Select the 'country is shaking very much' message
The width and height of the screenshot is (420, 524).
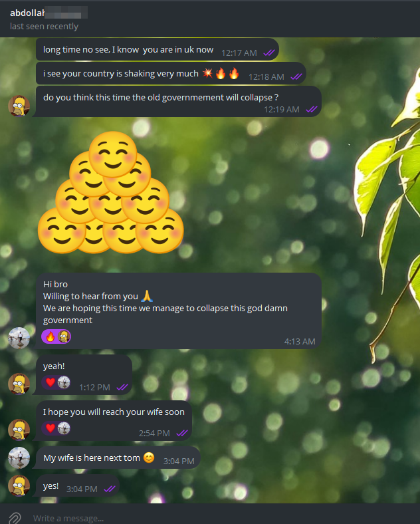coord(171,74)
